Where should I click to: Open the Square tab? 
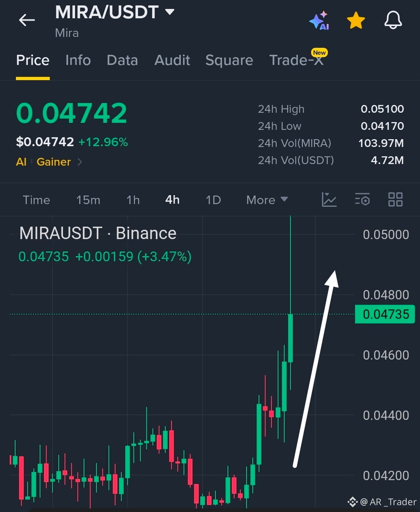229,60
